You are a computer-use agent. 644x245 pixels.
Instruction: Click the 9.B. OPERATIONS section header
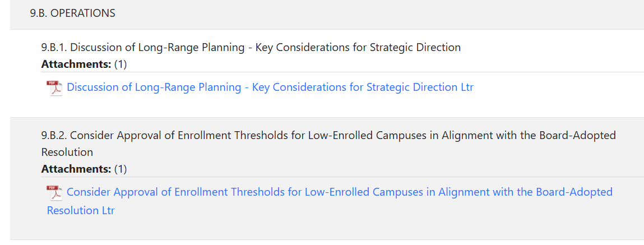click(x=73, y=13)
